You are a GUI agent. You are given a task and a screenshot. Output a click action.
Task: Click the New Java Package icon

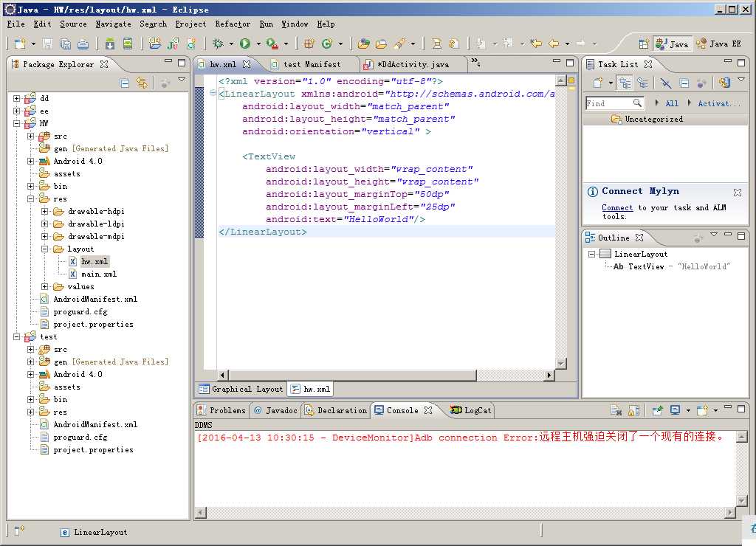click(309, 44)
